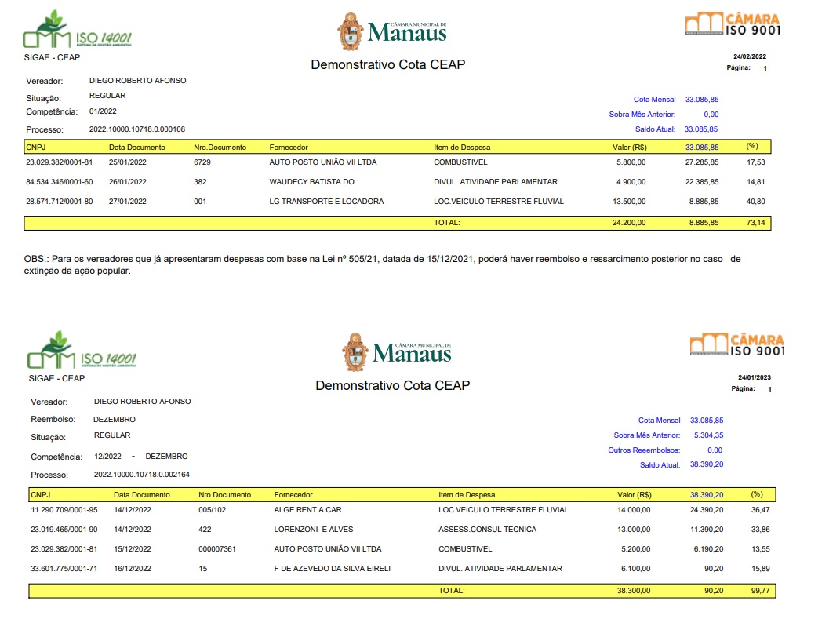The height and width of the screenshot is (641, 840).
Task: Click CNPJ 11.290.709/0001-95
Action: tap(64, 510)
